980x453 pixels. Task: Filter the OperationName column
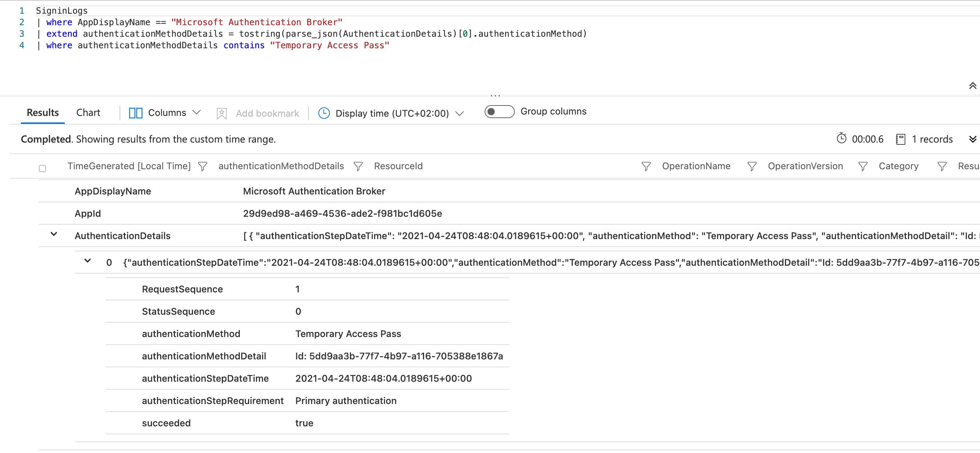(x=752, y=166)
